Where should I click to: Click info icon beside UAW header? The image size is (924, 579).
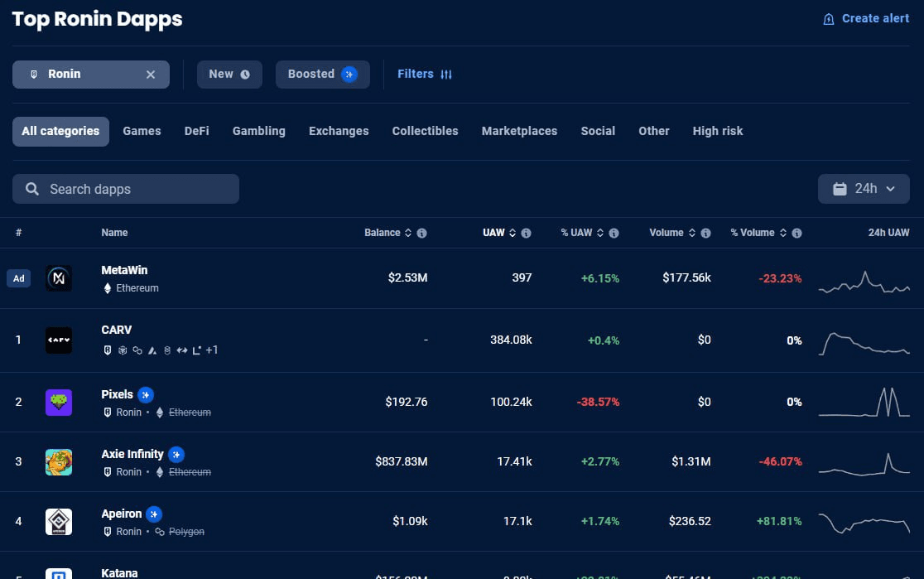pyautogui.click(x=527, y=233)
